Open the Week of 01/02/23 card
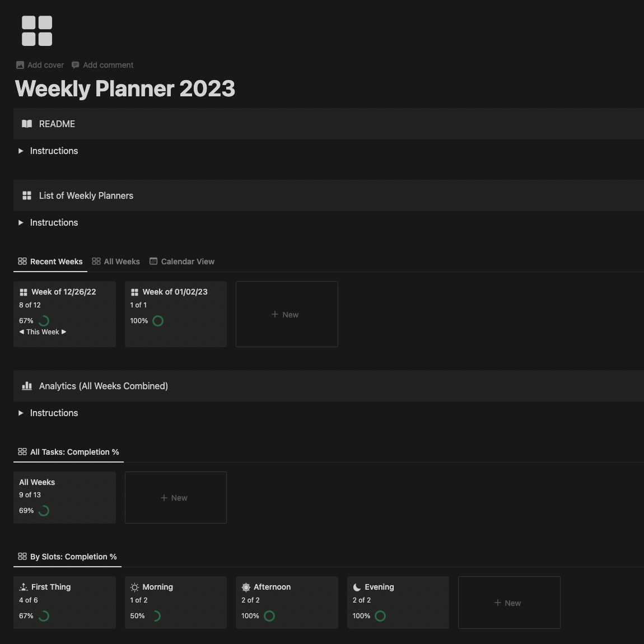The image size is (644, 644). click(175, 292)
